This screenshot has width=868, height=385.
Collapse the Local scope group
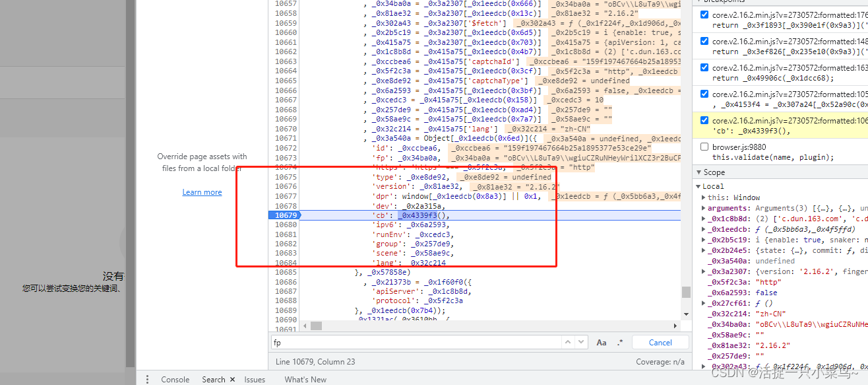click(699, 187)
